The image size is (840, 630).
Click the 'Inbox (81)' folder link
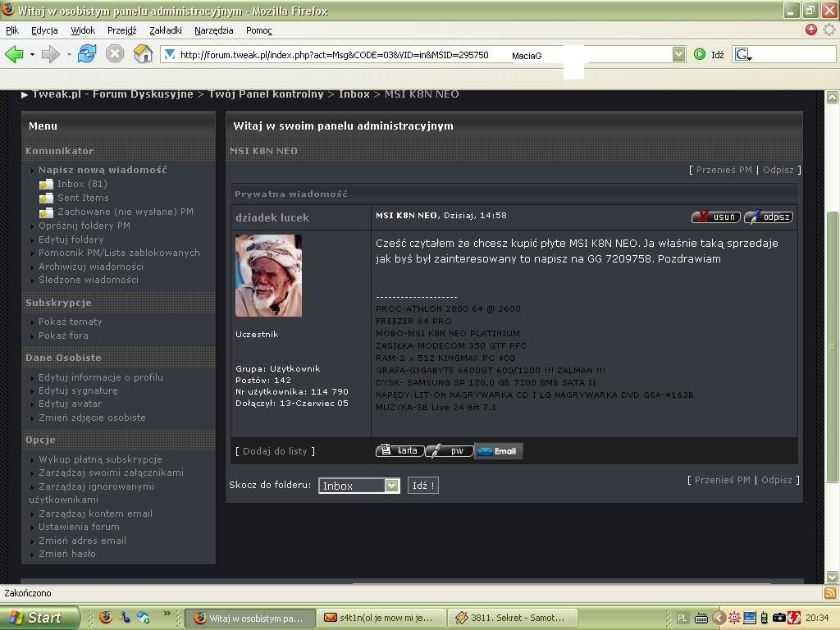(x=82, y=184)
